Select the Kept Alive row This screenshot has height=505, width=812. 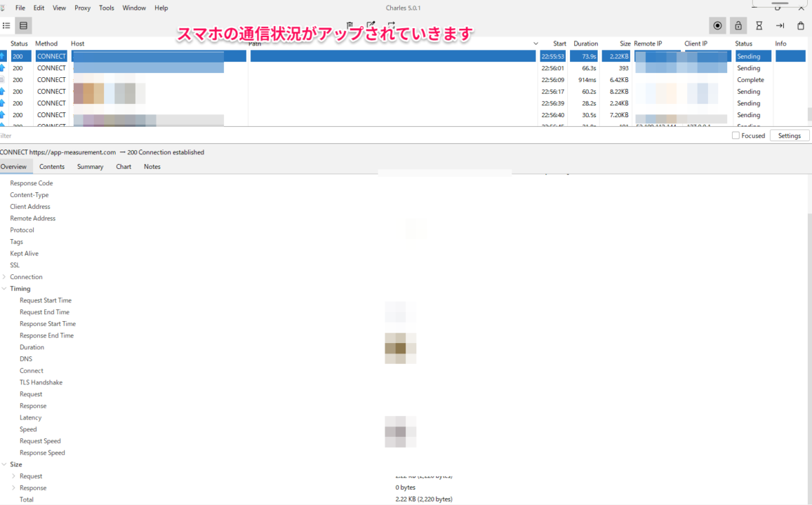(x=404, y=253)
